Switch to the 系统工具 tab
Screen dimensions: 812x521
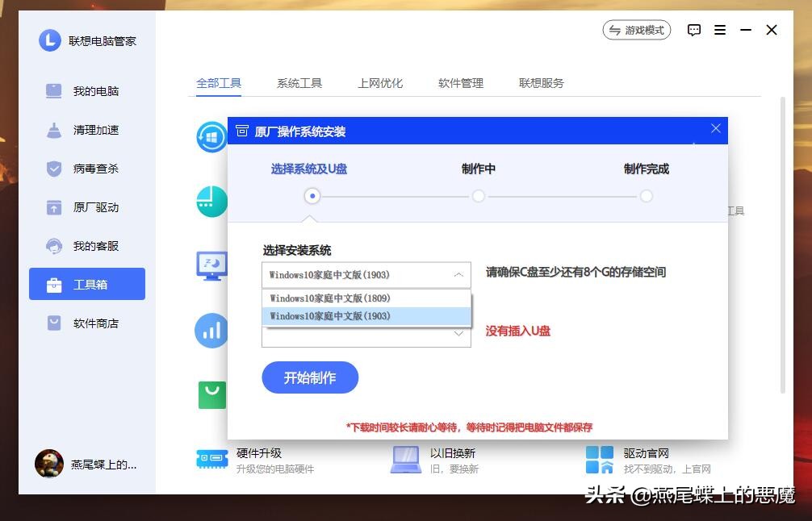click(299, 82)
